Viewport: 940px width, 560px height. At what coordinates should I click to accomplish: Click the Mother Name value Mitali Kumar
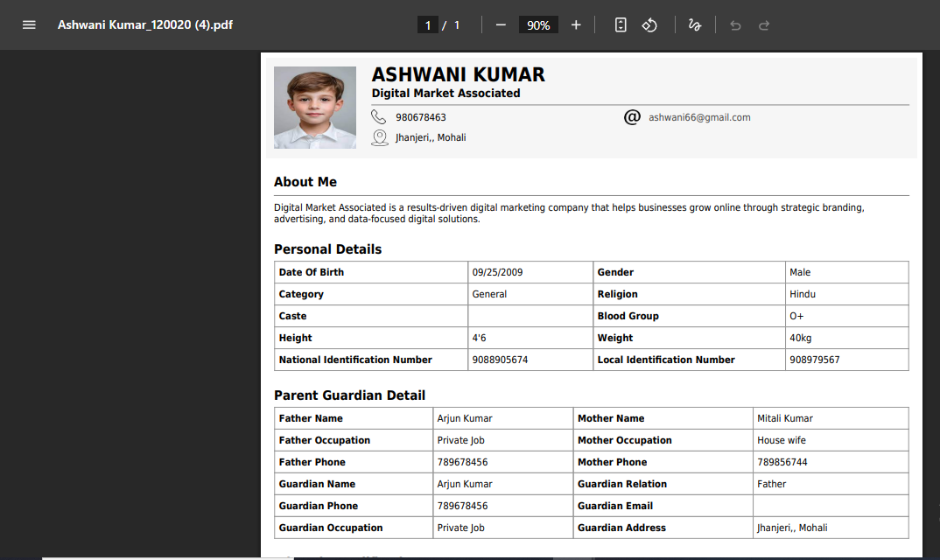tap(785, 418)
